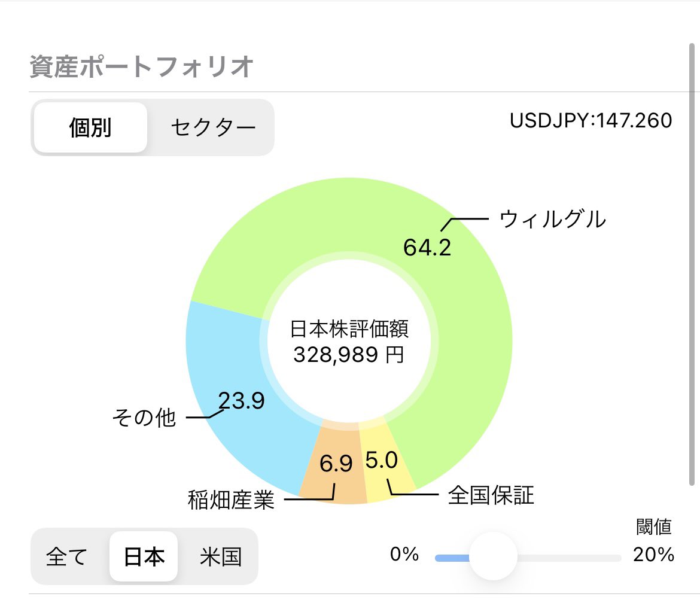Click the その他 chart label
This screenshot has height=612, width=700.
click(144, 418)
